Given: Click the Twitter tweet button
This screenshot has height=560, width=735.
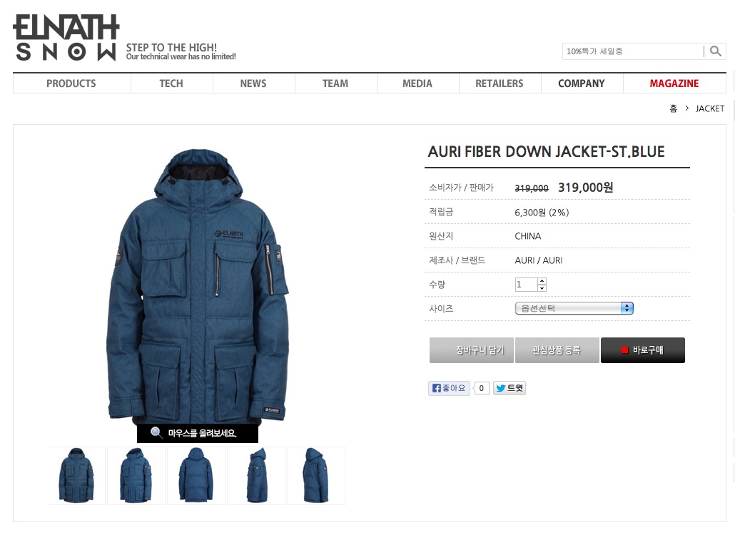Looking at the screenshot, I should click(509, 388).
